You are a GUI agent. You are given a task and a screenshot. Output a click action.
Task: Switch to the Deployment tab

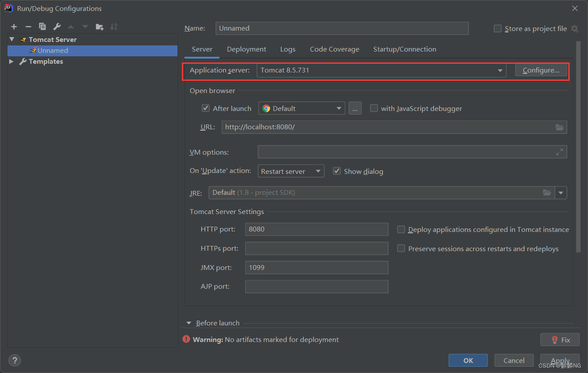click(x=247, y=49)
